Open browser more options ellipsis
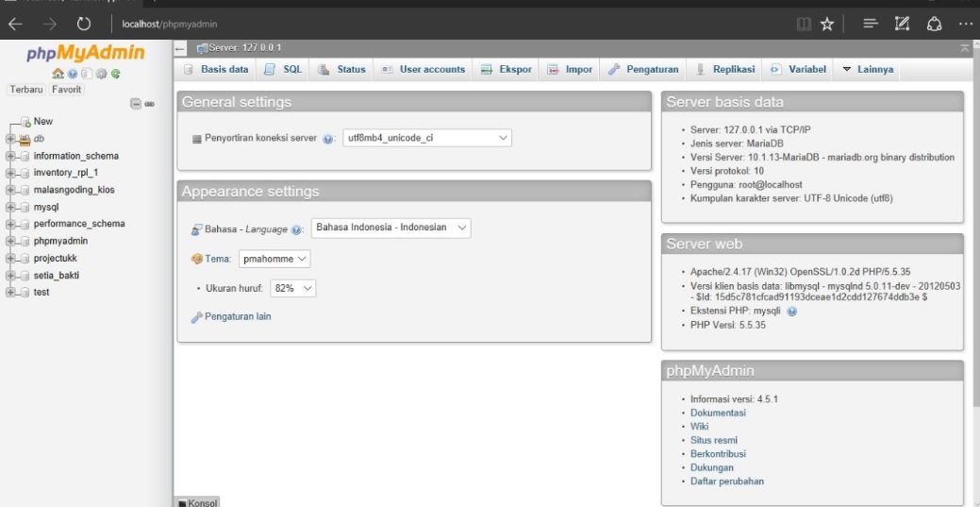980x507 pixels. [966, 25]
